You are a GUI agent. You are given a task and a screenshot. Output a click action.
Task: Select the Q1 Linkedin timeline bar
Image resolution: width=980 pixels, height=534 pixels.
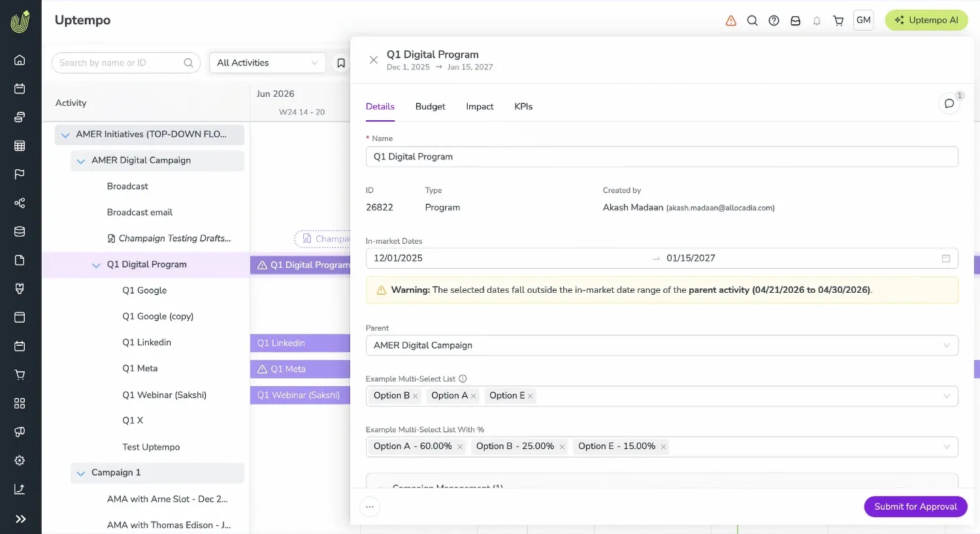pyautogui.click(x=300, y=343)
